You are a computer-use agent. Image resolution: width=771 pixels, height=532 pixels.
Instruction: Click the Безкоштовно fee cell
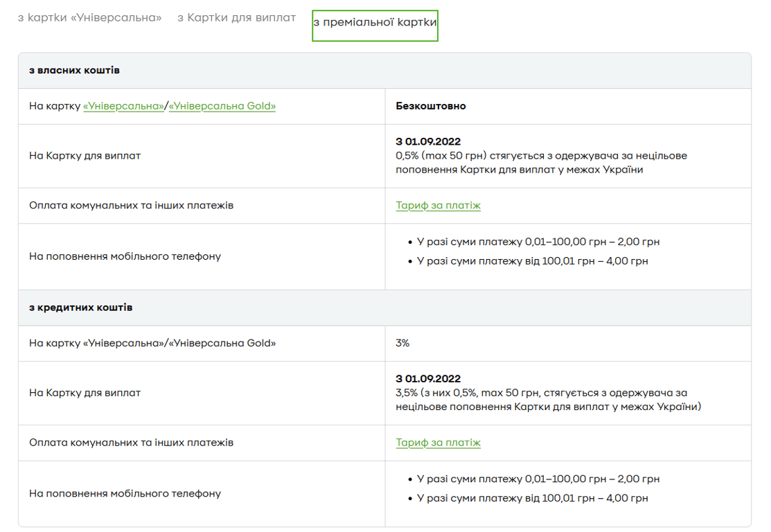(x=431, y=106)
